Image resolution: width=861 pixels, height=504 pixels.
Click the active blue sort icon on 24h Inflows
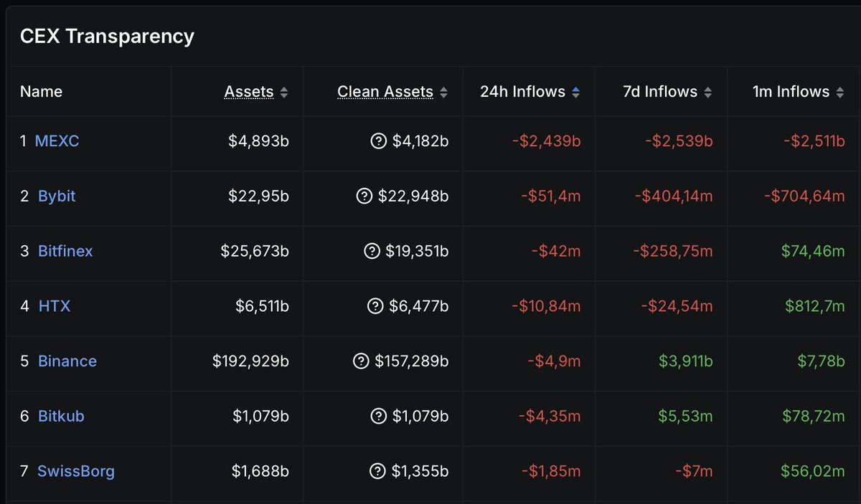[x=575, y=91]
